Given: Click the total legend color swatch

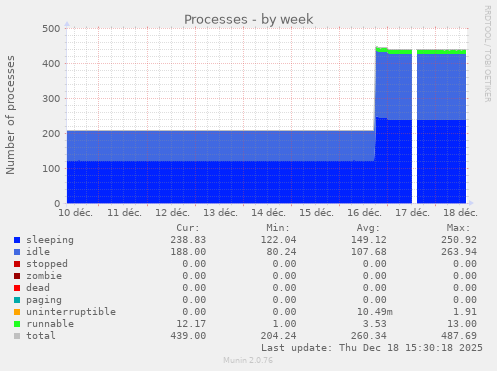Looking at the screenshot, I should [17, 336].
